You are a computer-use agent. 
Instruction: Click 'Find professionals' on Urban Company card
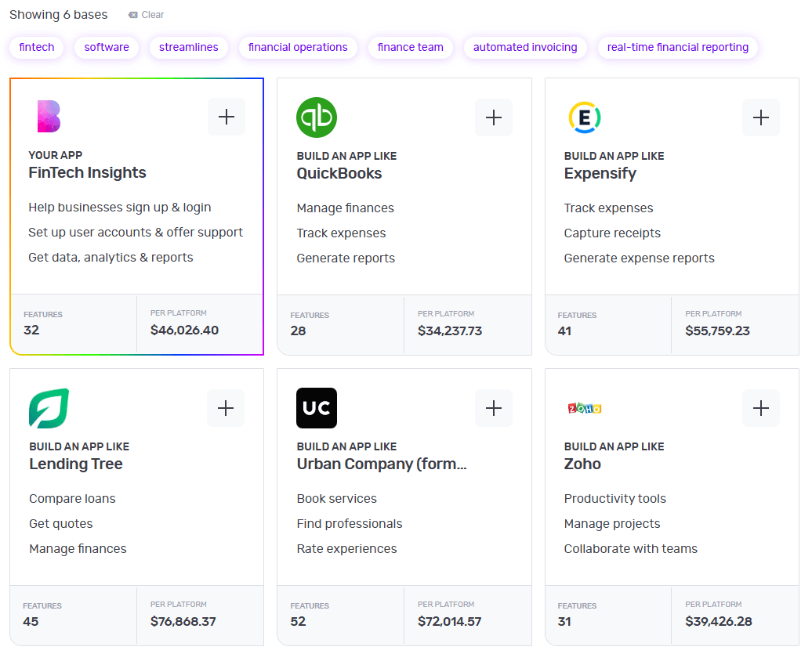point(350,524)
